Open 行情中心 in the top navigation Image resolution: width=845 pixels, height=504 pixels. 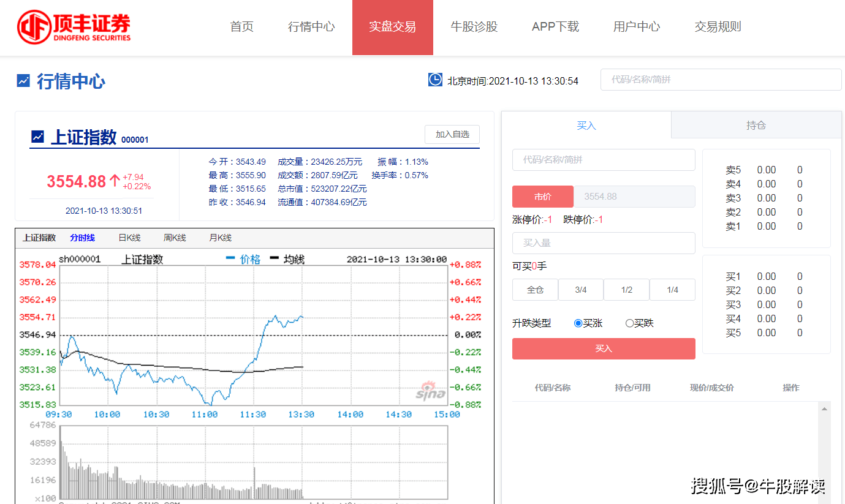coord(311,27)
